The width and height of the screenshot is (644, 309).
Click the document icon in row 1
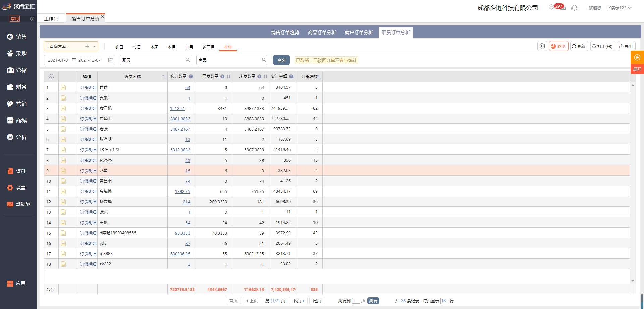tap(63, 87)
